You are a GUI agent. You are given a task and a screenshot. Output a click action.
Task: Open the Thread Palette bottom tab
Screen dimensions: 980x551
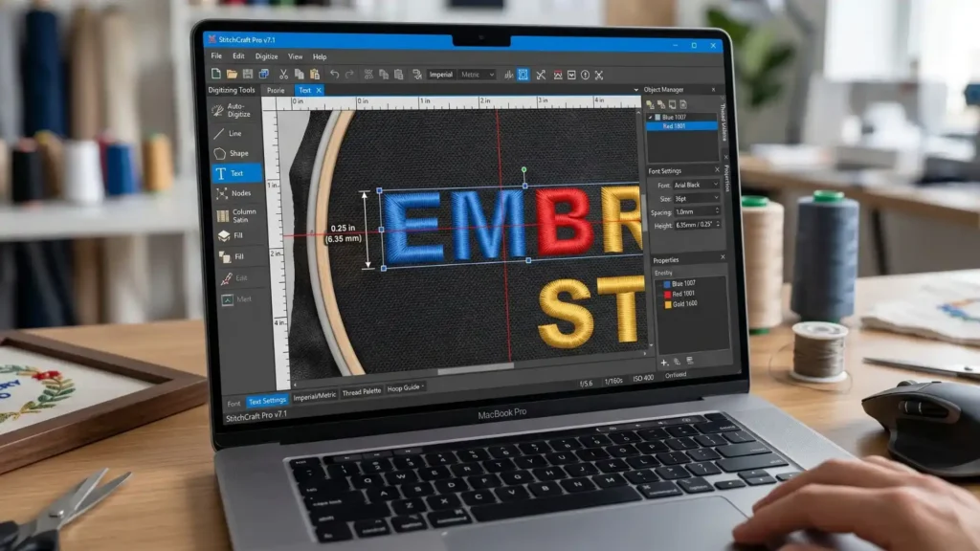361,391
